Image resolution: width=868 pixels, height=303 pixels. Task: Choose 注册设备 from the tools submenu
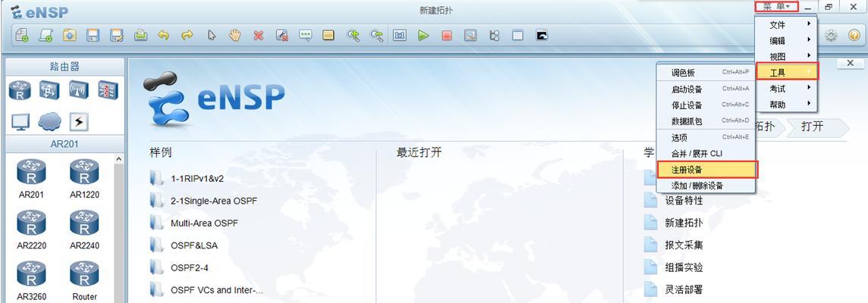pos(706,170)
